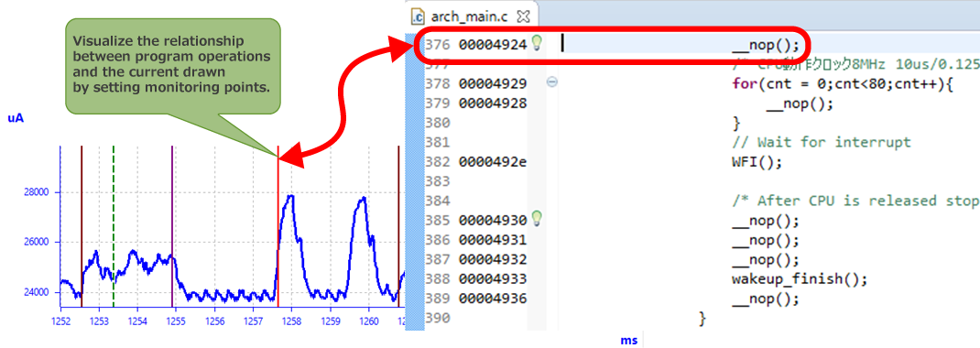The height and width of the screenshot is (348, 980).
Task: Click address 0000492e in the gutter
Action: tap(493, 162)
